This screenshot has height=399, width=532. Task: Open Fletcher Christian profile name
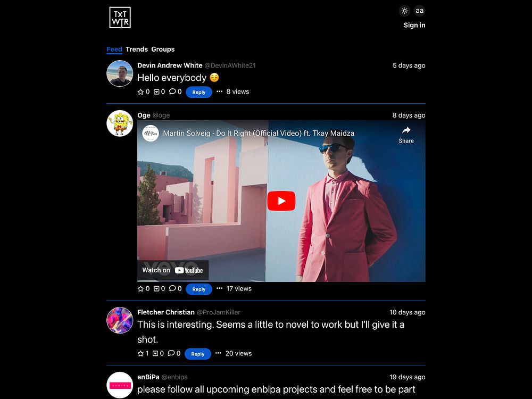point(166,312)
